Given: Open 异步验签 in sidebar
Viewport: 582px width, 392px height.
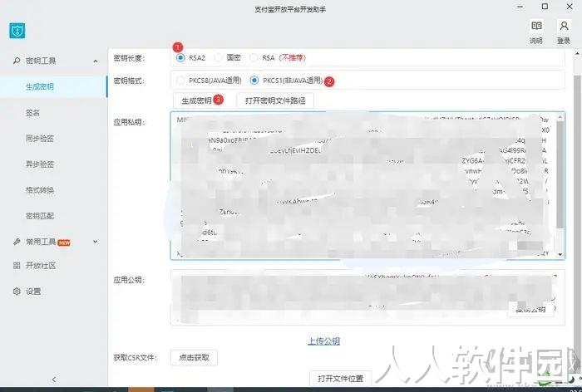Looking at the screenshot, I should click(x=40, y=164).
